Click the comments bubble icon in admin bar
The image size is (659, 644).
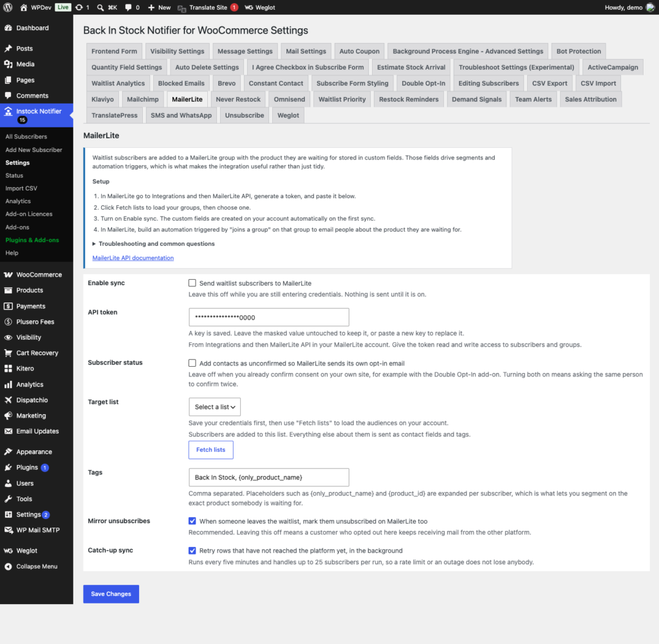[x=128, y=7]
